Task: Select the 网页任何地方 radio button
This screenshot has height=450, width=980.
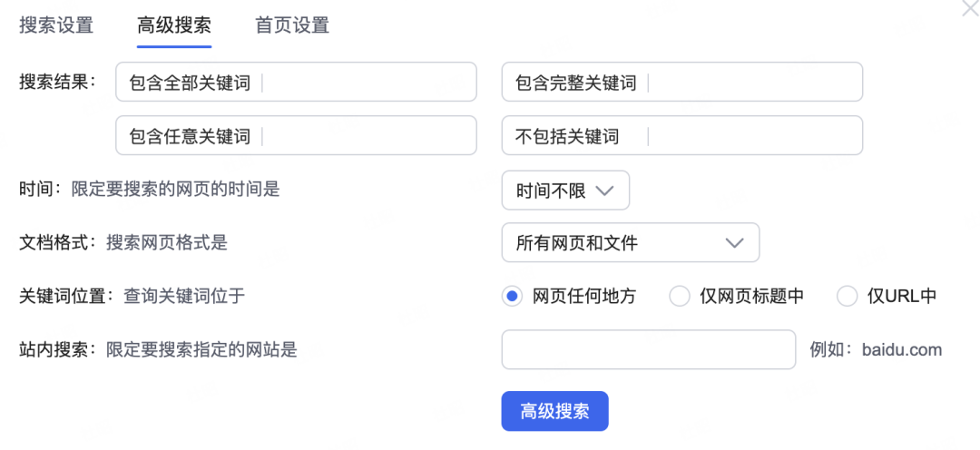Action: [x=512, y=297]
